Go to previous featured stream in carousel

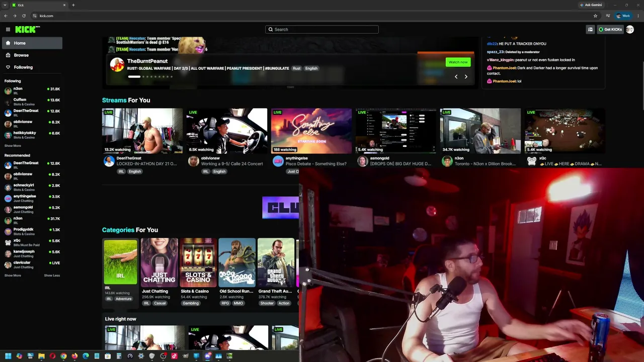[x=456, y=77]
